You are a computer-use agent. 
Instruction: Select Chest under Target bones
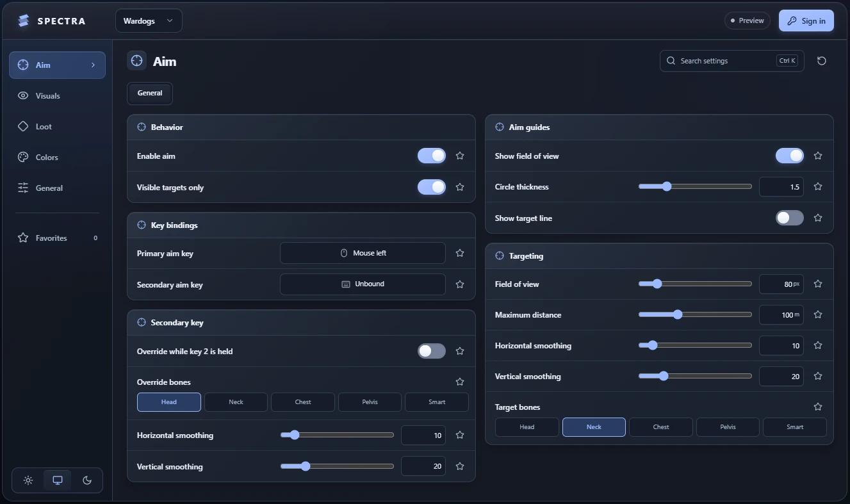coord(661,427)
